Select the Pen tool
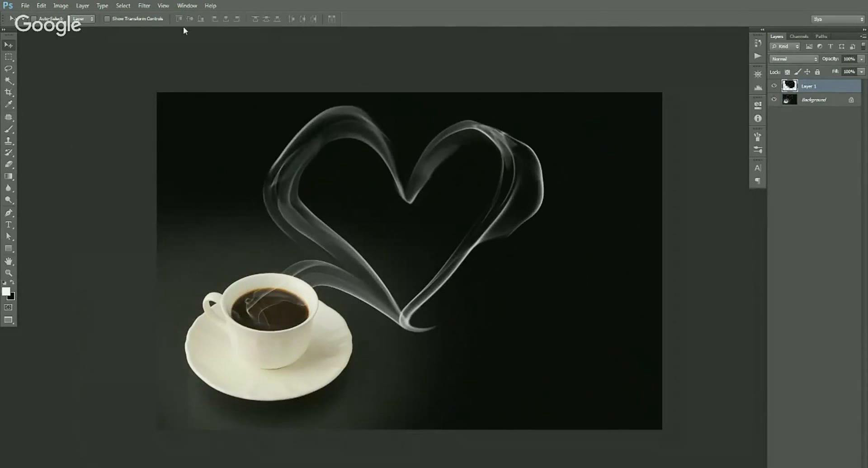The width and height of the screenshot is (868, 468). tap(9, 213)
